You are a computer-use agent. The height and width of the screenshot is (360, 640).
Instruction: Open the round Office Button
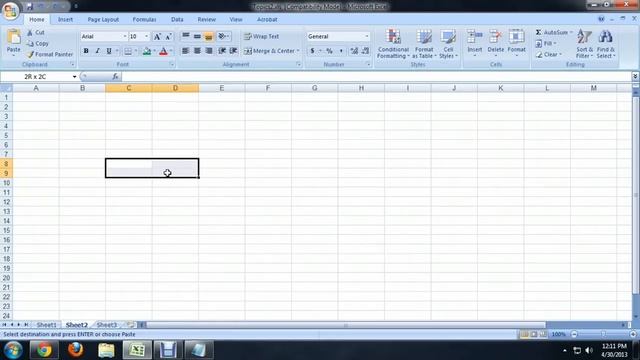pyautogui.click(x=10, y=10)
